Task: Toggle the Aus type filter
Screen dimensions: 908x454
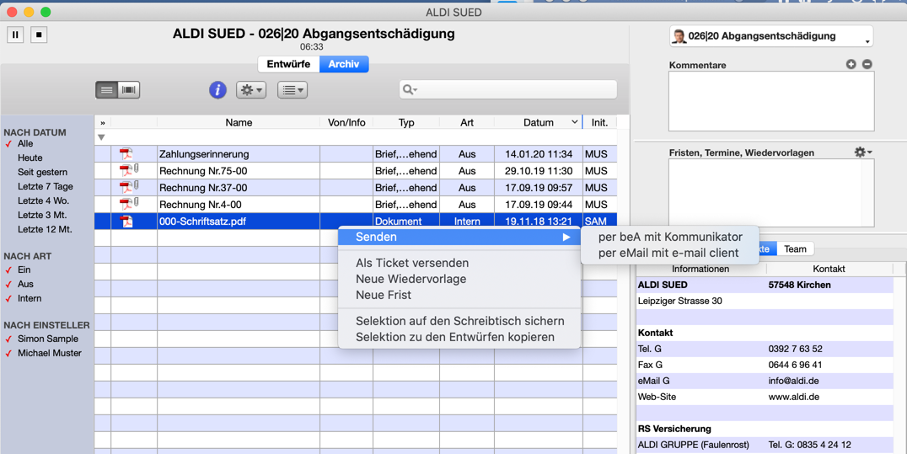Action: [25, 284]
